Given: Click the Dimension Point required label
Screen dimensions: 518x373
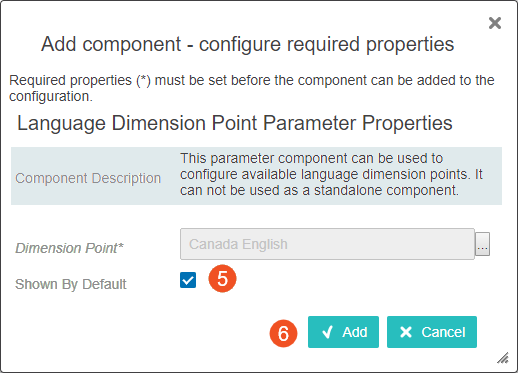Looking at the screenshot, I should point(69,248).
